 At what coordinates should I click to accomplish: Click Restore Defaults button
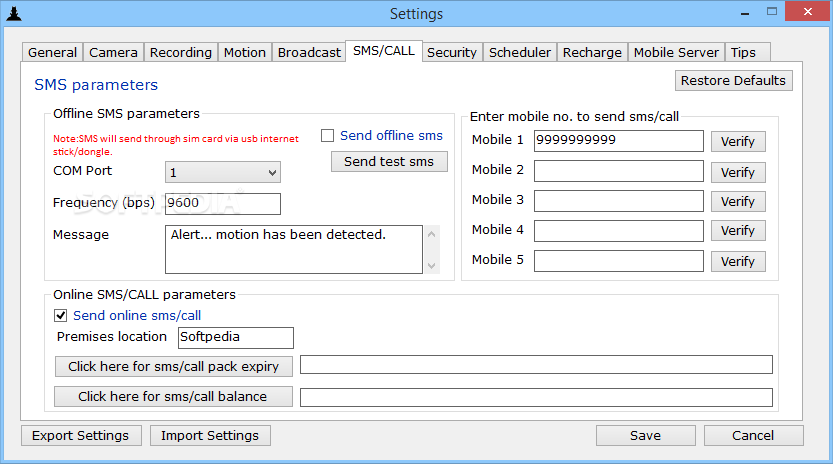(733, 80)
